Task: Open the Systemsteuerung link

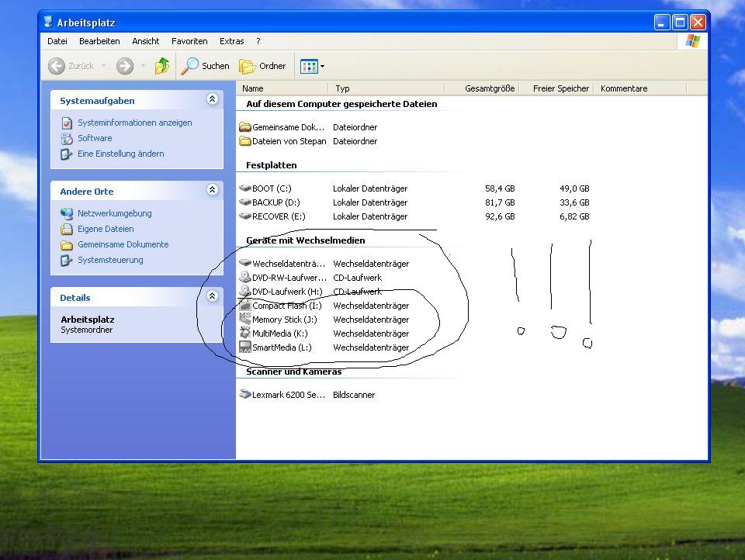Action: click(110, 260)
